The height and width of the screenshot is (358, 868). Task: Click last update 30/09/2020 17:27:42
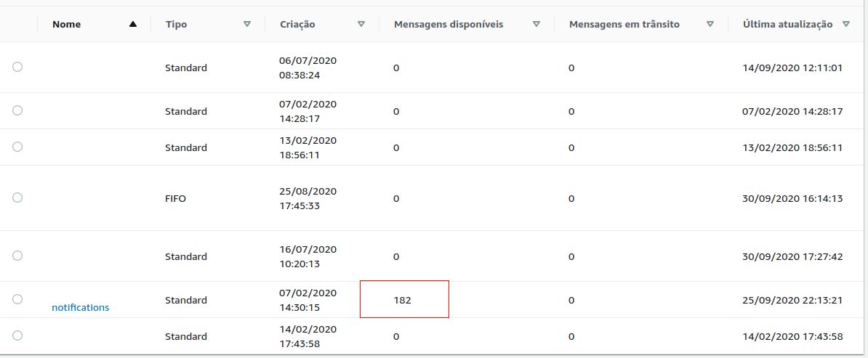point(792,256)
